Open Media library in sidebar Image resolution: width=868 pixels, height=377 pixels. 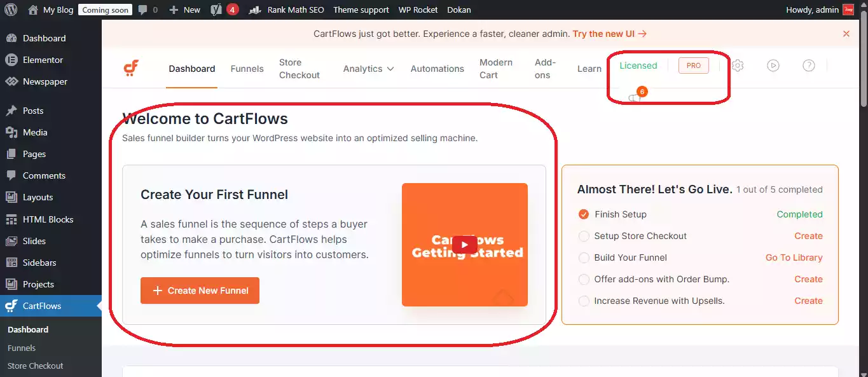click(35, 132)
